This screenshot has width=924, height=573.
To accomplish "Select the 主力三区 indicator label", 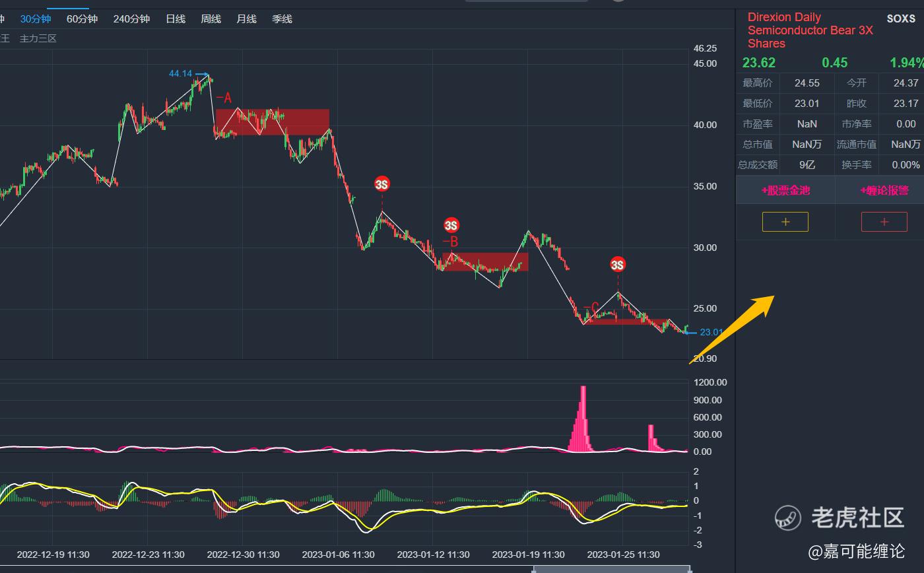I will [38, 38].
